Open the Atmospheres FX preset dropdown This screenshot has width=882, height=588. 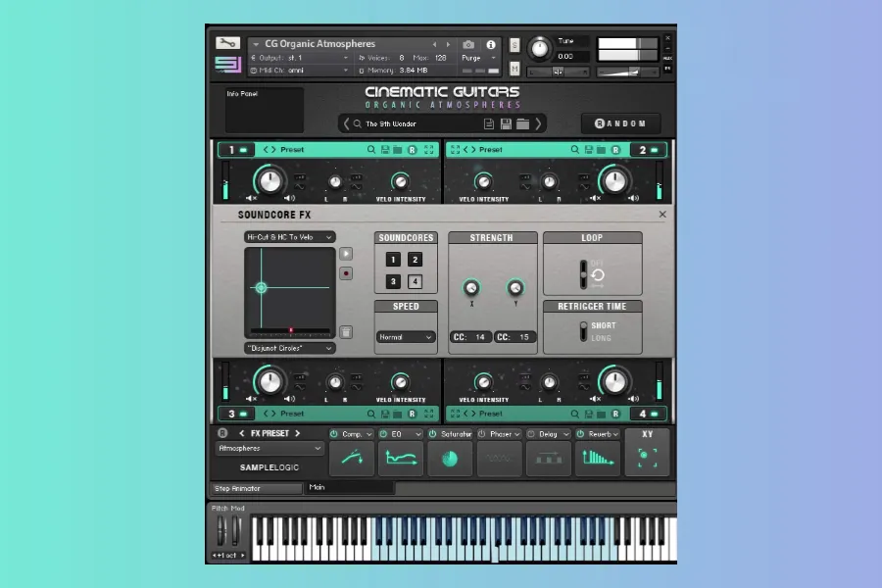click(x=269, y=449)
